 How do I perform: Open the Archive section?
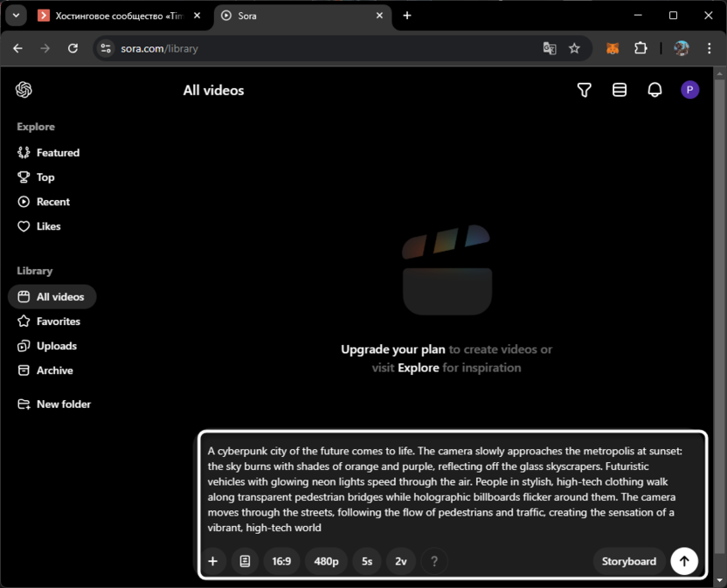coord(45,370)
